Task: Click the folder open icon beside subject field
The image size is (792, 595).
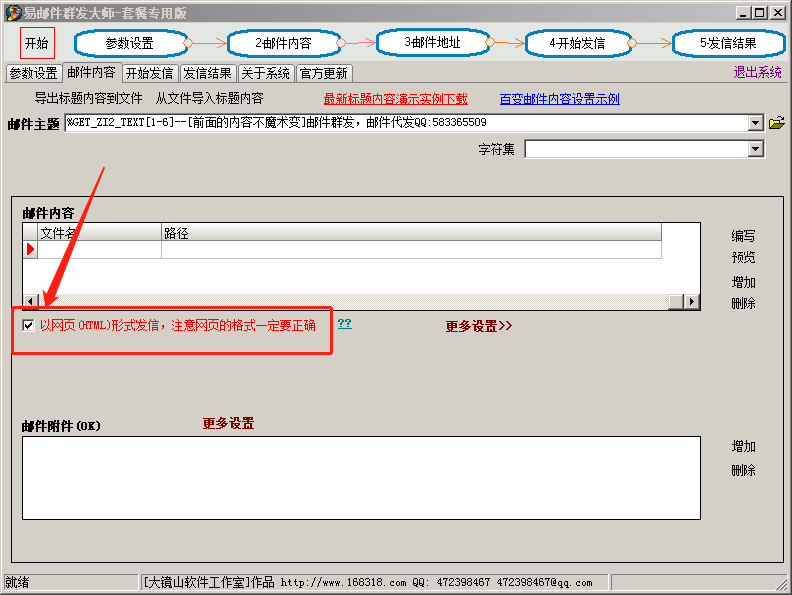Action: pyautogui.click(x=776, y=123)
